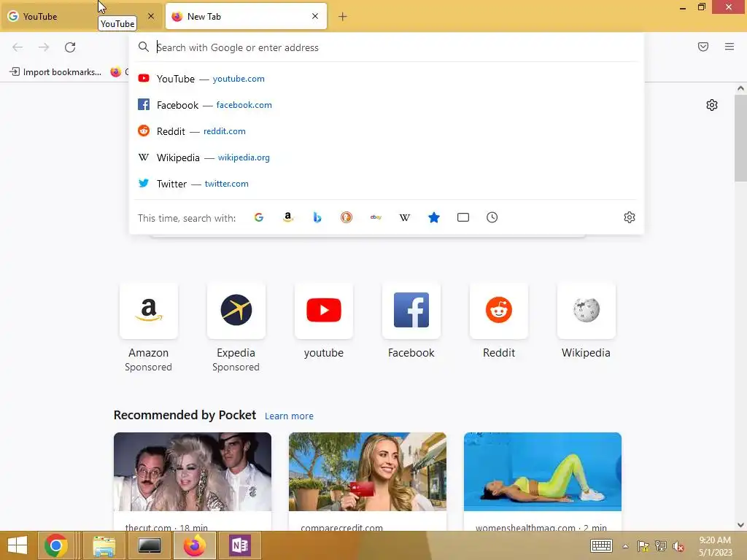This screenshot has height=560, width=747.
Task: Search this time with DuckDuckGo
Action: click(347, 217)
